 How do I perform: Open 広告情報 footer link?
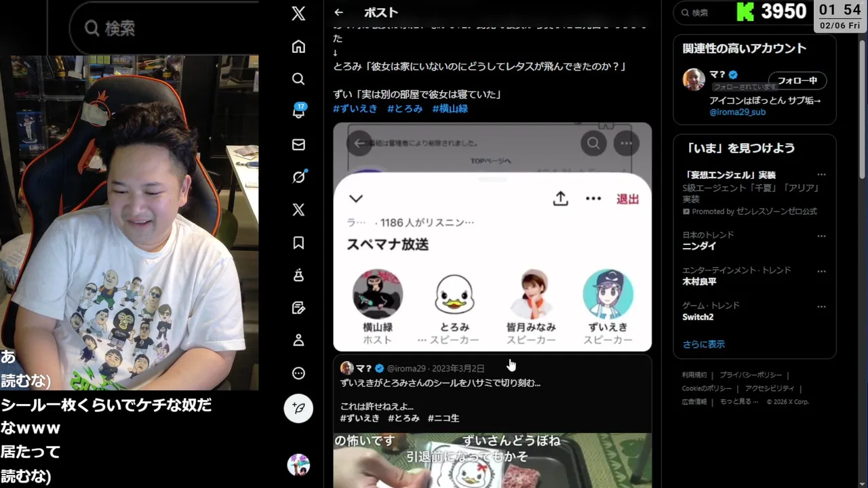pyautogui.click(x=694, y=401)
